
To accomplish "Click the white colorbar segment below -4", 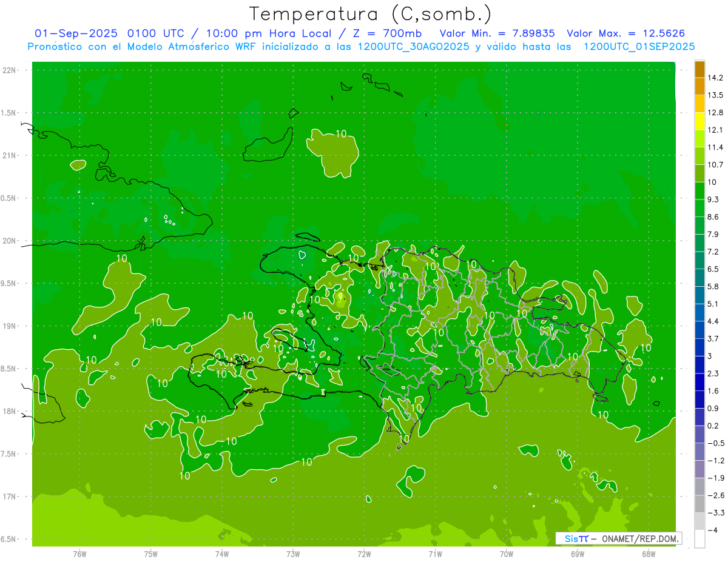I will click(x=699, y=539).
